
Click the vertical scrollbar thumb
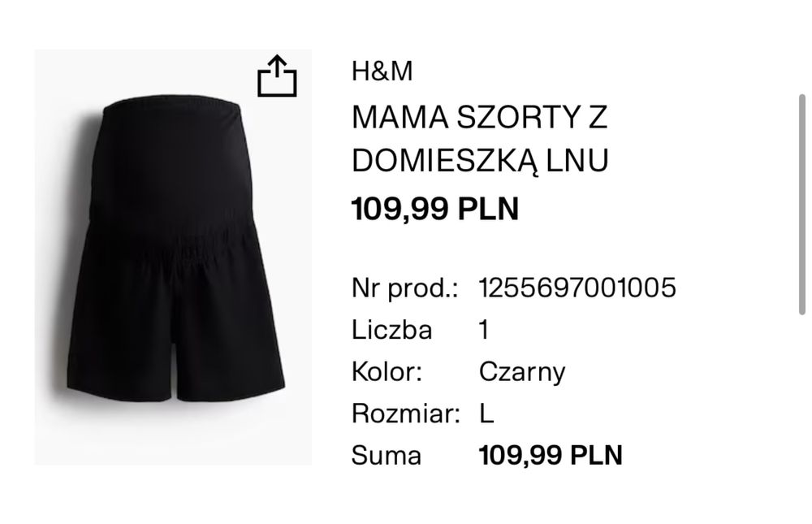(x=801, y=204)
